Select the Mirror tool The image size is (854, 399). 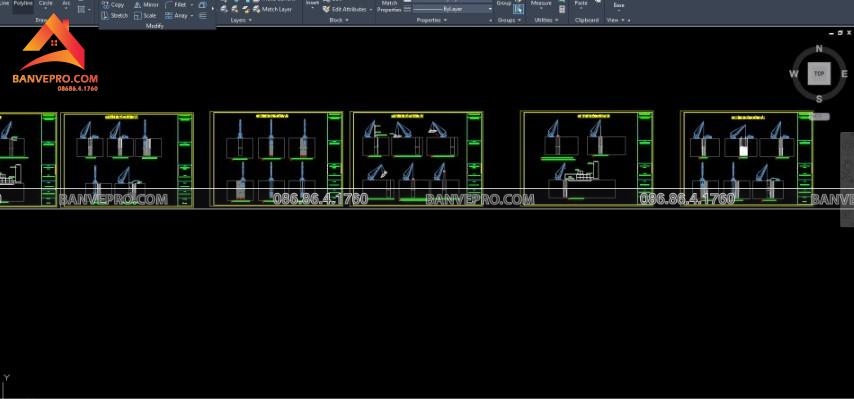147,4
